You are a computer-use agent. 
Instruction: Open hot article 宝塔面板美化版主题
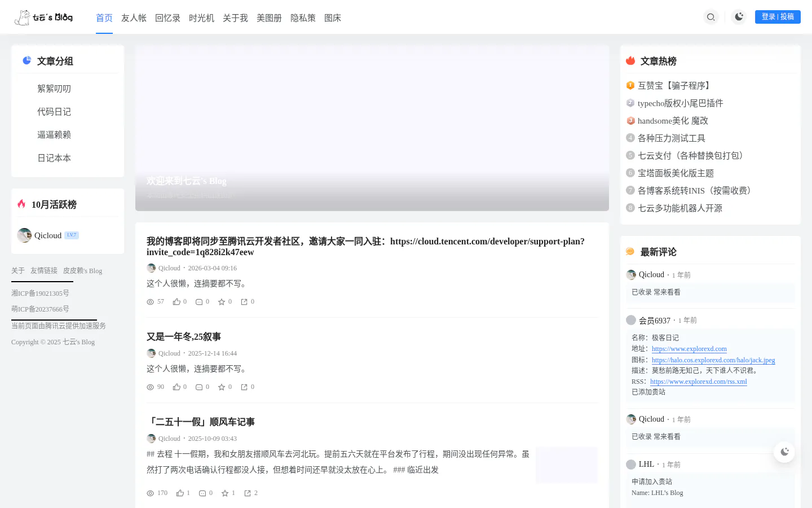point(676,173)
